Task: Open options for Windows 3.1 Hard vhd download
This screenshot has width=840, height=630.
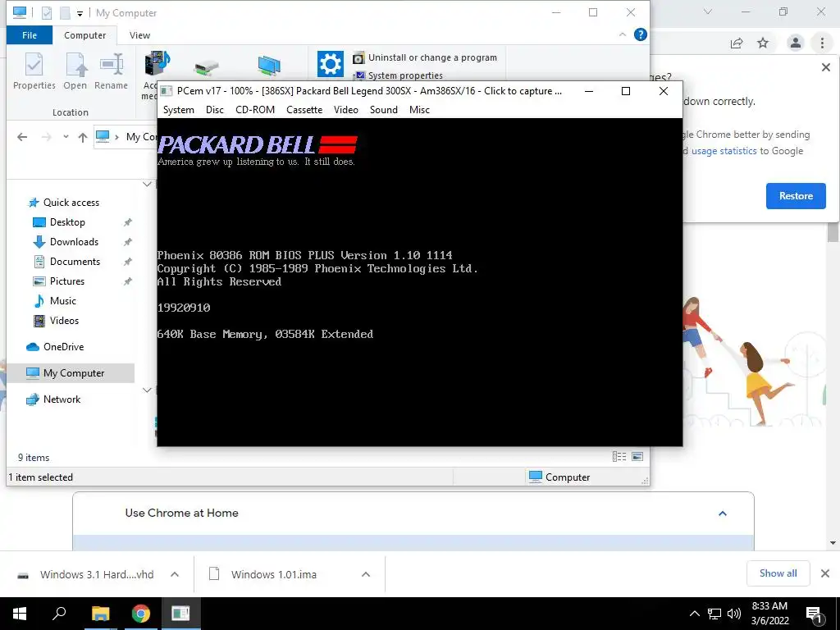Action: pos(175,574)
